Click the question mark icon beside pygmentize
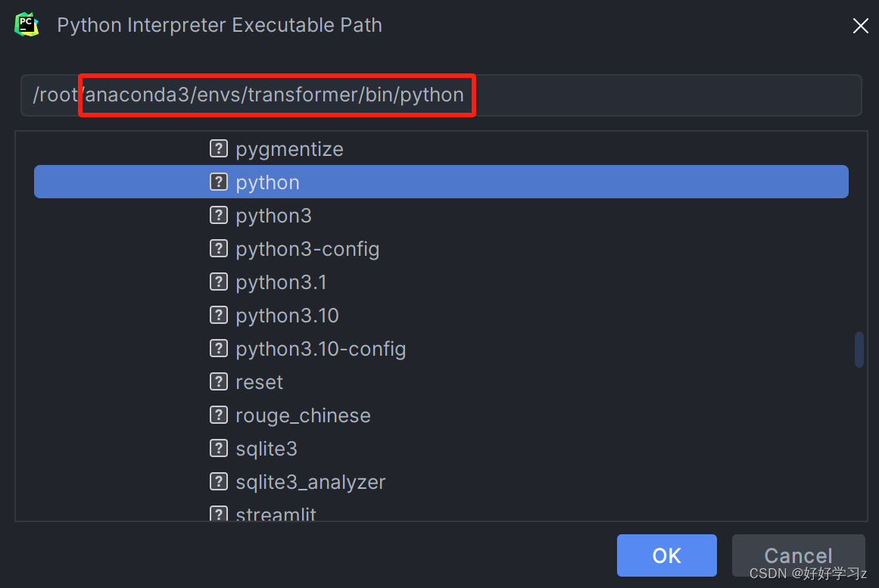879x588 pixels. click(x=219, y=148)
